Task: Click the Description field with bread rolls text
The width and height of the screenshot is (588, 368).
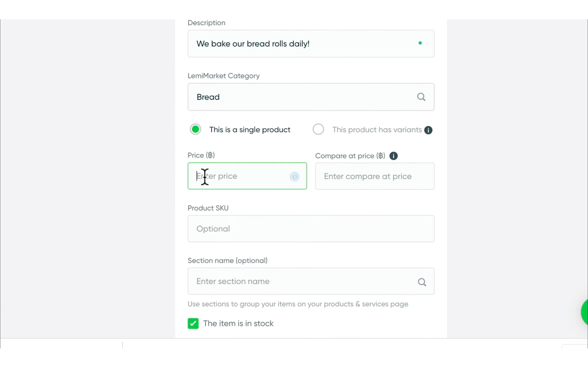Action: tap(301, 44)
